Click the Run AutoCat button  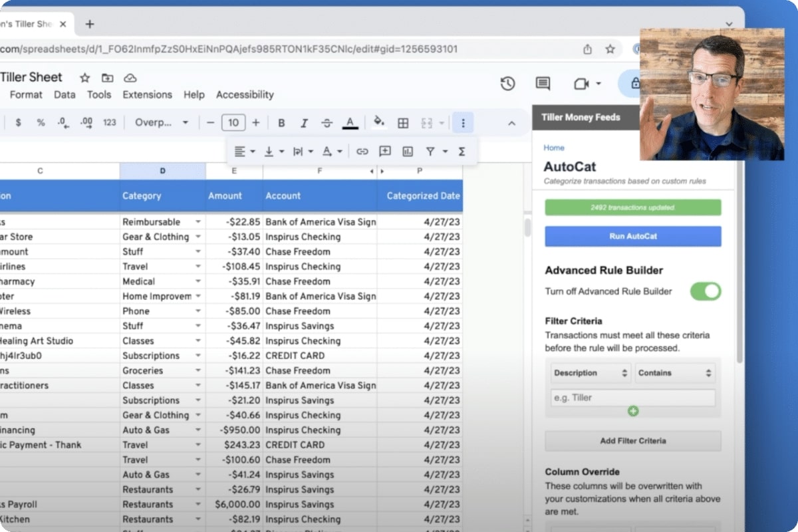(x=633, y=236)
